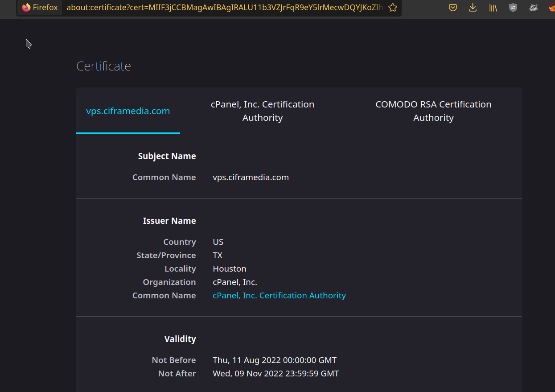555x392 pixels.
Task: Click the Not Before field label
Action: [174, 360]
